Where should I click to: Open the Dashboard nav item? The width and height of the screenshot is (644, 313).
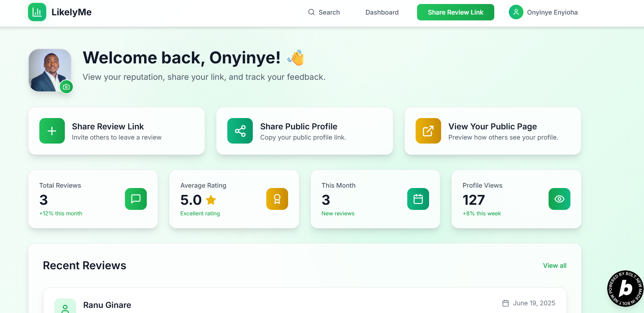[382, 12]
